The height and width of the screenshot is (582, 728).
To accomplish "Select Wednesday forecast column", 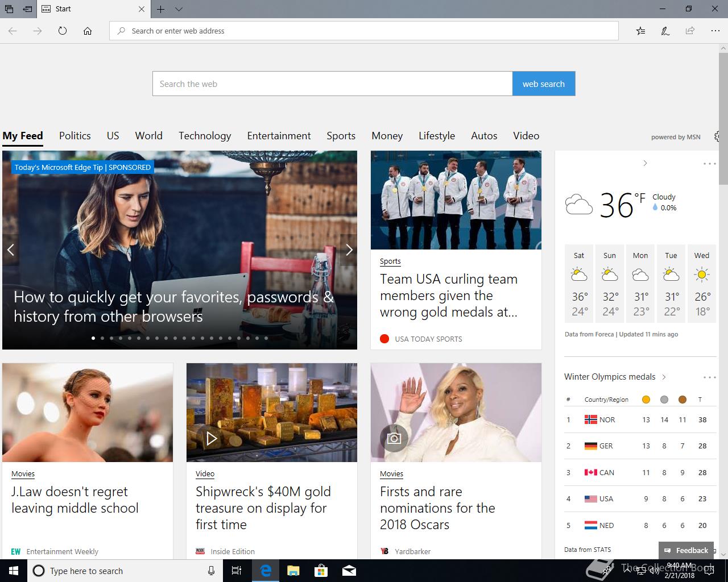I will [x=702, y=285].
